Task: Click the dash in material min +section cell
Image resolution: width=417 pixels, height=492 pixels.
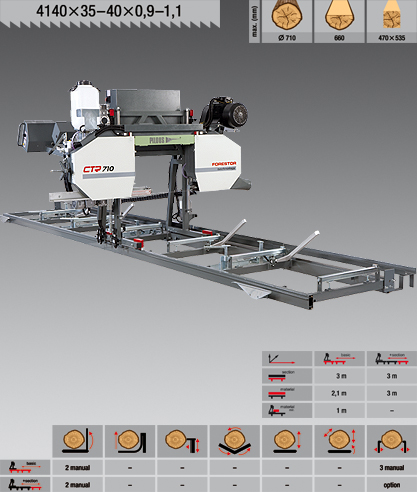Action: tap(392, 411)
